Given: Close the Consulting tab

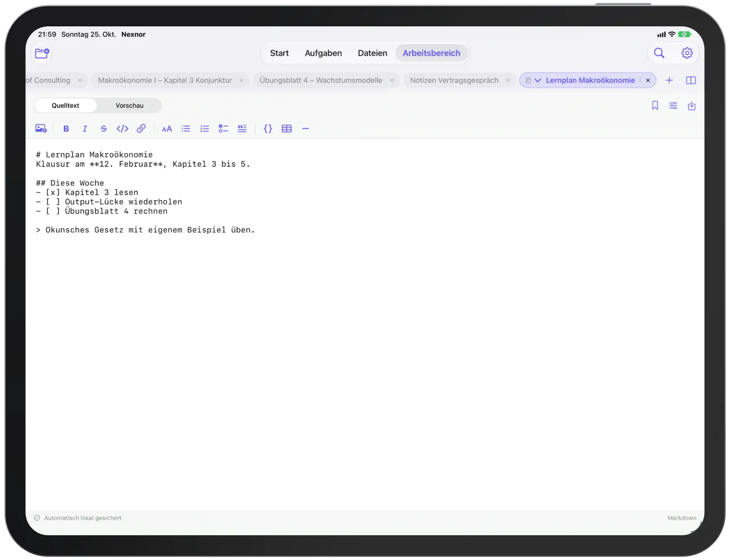Looking at the screenshot, I should click(x=80, y=80).
